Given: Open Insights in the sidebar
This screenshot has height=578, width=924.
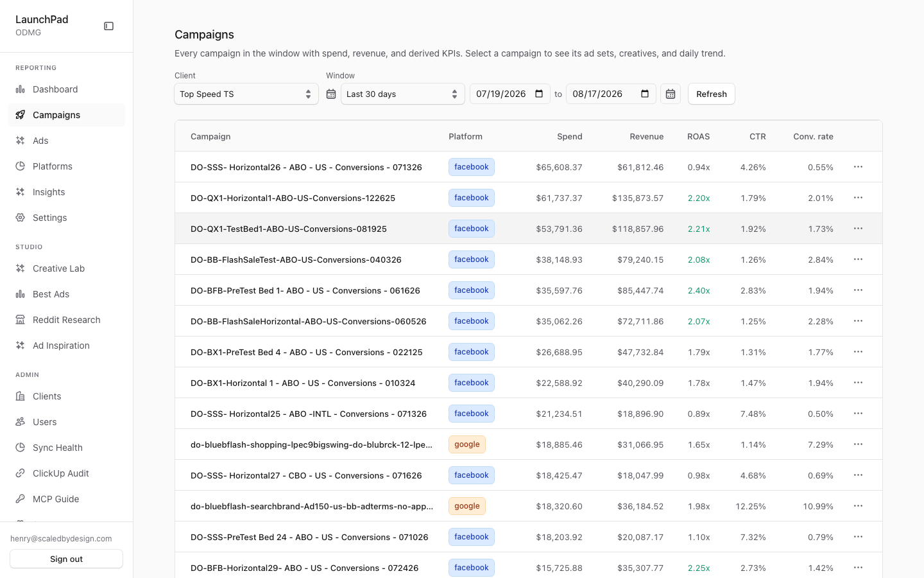Looking at the screenshot, I should pos(67,192).
